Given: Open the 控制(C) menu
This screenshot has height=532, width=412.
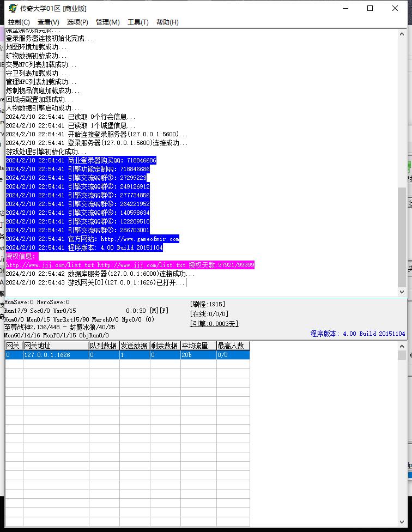Looking at the screenshot, I should pos(19,22).
